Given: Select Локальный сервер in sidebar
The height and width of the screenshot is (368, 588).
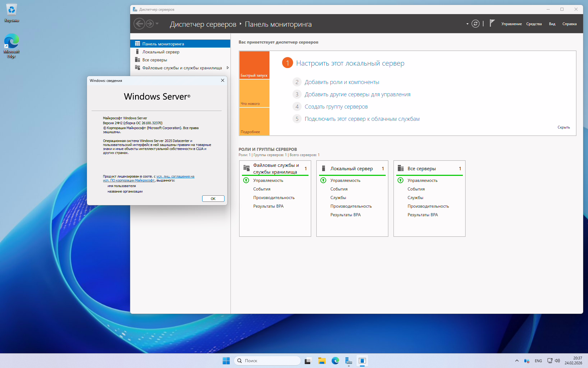Looking at the screenshot, I should pyautogui.click(x=161, y=52).
